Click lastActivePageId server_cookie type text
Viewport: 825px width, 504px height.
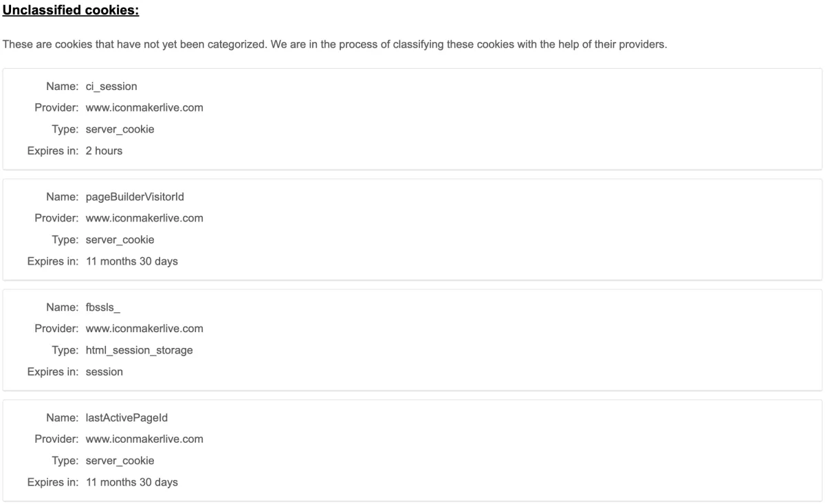(120, 461)
